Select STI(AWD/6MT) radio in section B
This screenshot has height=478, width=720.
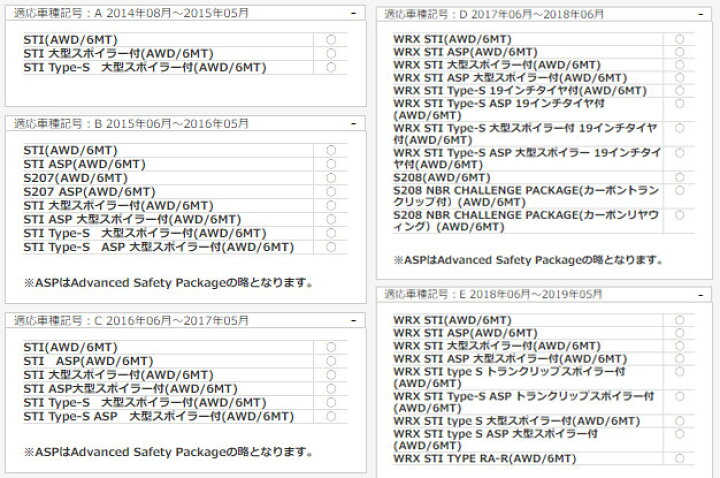(x=331, y=150)
